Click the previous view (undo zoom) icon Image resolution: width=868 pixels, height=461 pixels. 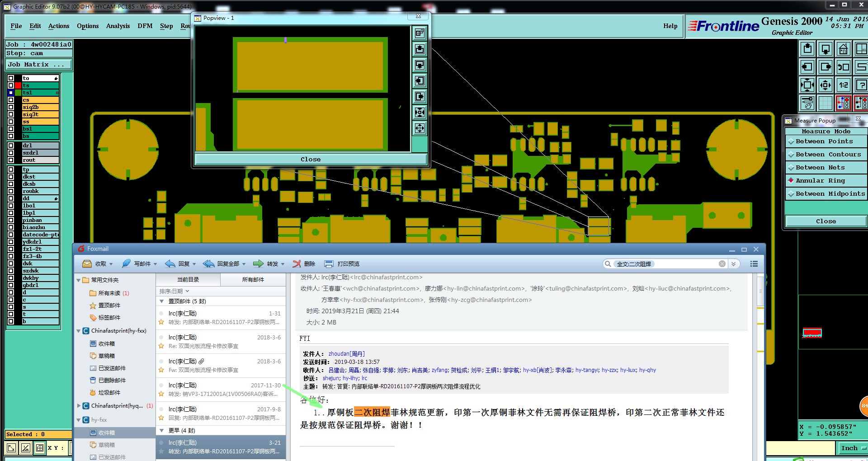(x=844, y=67)
